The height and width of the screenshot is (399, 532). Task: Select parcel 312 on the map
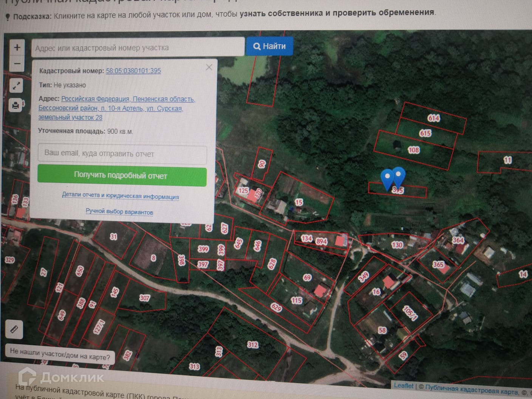pyautogui.click(x=253, y=345)
